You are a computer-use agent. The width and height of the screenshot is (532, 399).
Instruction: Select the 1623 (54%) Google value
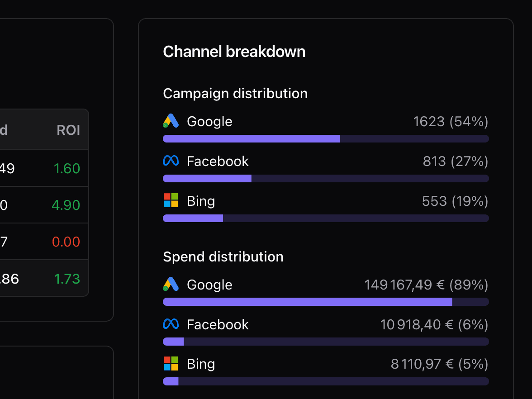click(x=450, y=121)
